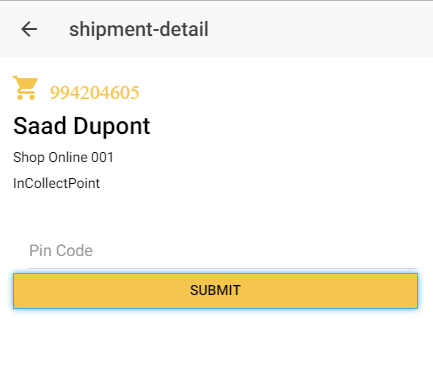The width and height of the screenshot is (433, 380).
Task: Click the word Dupont in customer name
Action: click(112, 127)
